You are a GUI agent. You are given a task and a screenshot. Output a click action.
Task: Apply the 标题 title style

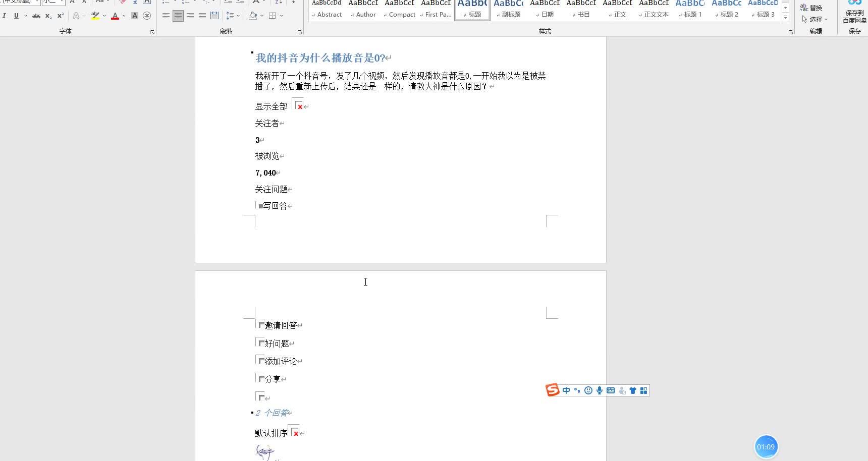[472, 10]
